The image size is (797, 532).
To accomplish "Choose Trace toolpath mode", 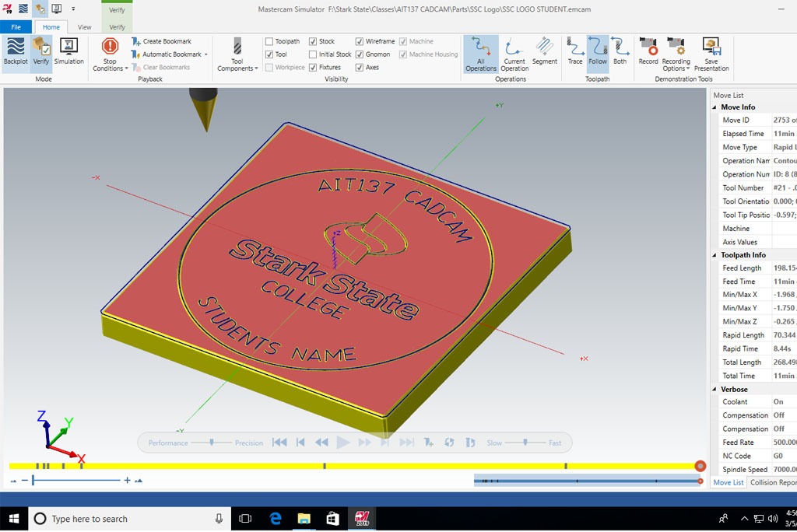I will point(575,51).
